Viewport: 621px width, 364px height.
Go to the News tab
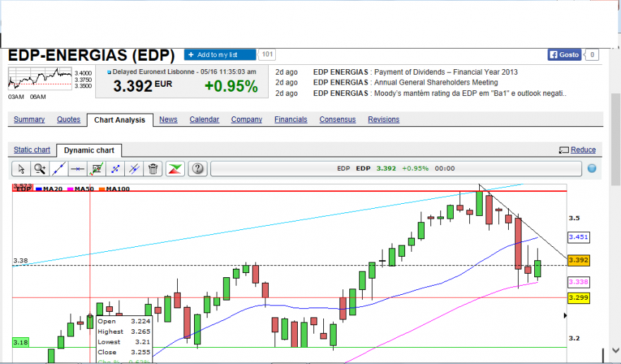tap(169, 119)
